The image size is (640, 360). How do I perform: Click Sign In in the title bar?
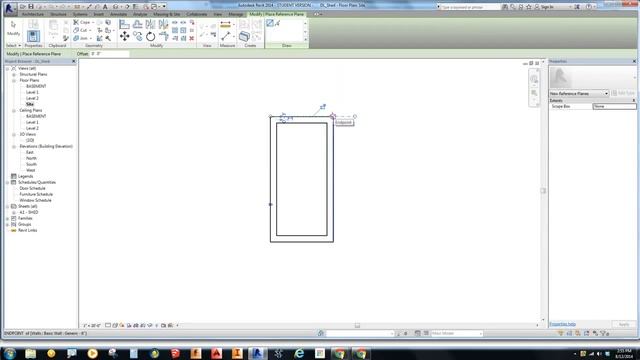[x=547, y=7]
